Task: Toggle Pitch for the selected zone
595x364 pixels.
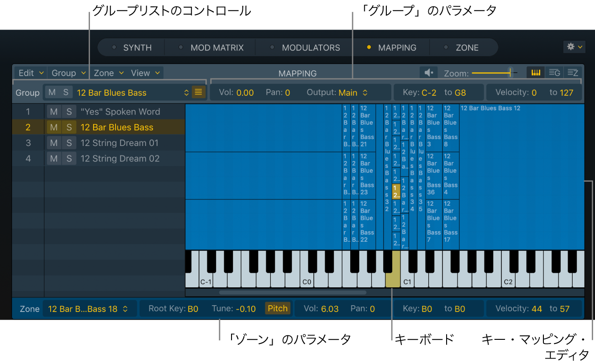Action: pos(277,308)
